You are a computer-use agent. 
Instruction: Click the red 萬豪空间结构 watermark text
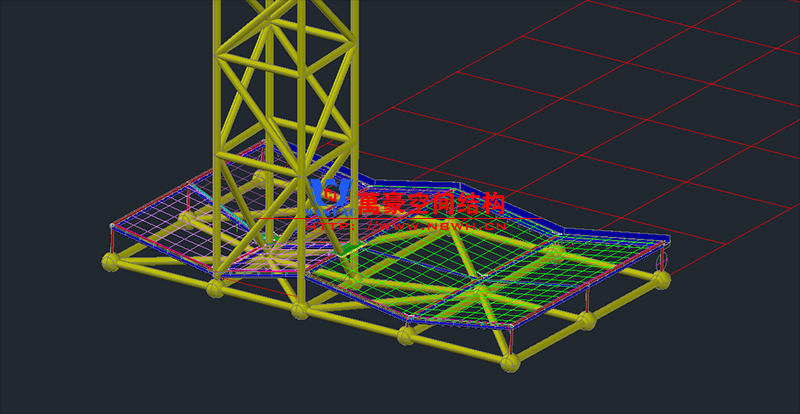coord(430,204)
